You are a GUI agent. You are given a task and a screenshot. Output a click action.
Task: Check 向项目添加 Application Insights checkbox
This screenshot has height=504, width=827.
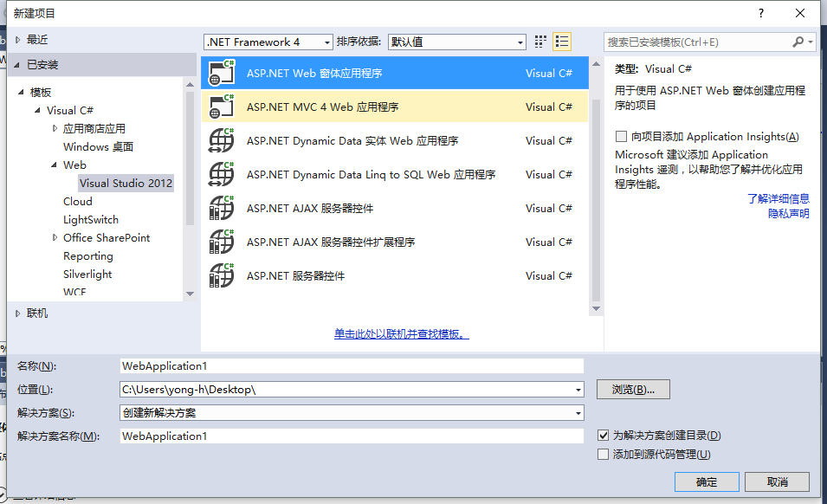(621, 137)
